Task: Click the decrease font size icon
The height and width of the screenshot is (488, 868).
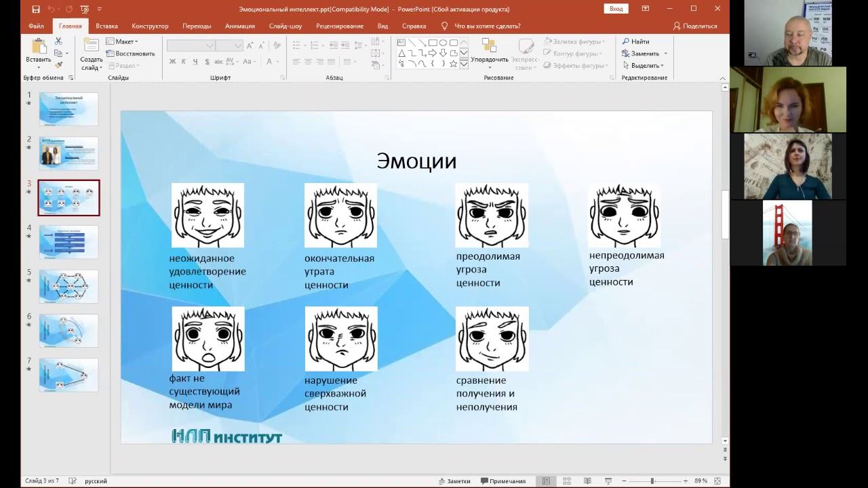Action: click(261, 45)
